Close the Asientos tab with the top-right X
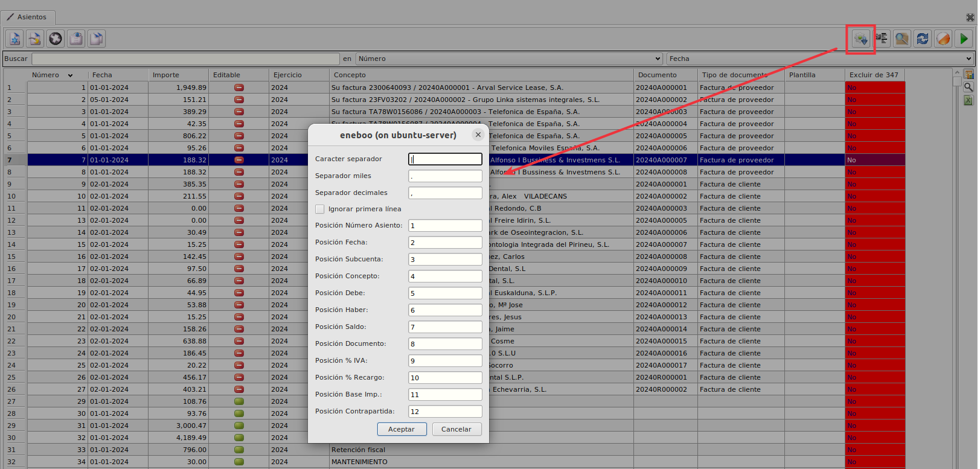This screenshot has height=469, width=980. [x=970, y=18]
